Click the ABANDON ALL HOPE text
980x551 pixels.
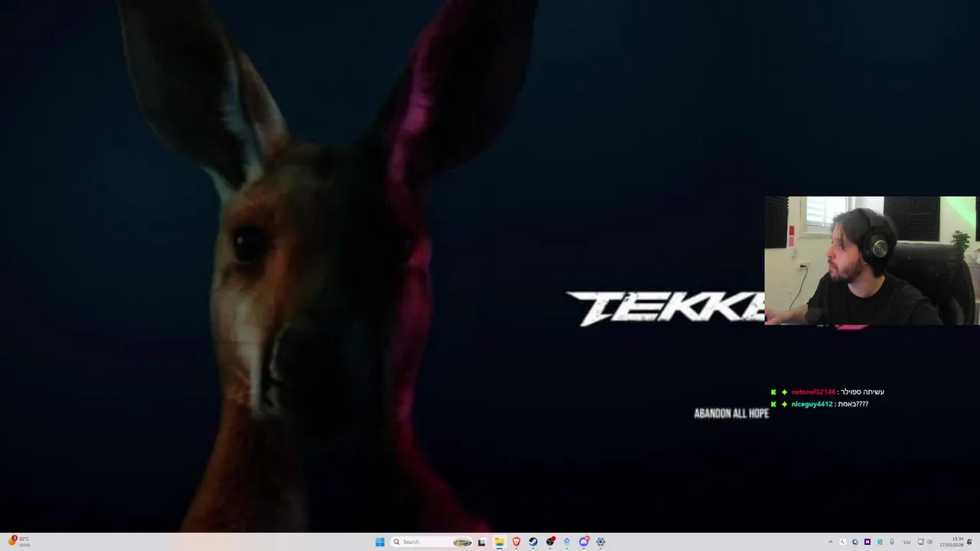click(731, 413)
